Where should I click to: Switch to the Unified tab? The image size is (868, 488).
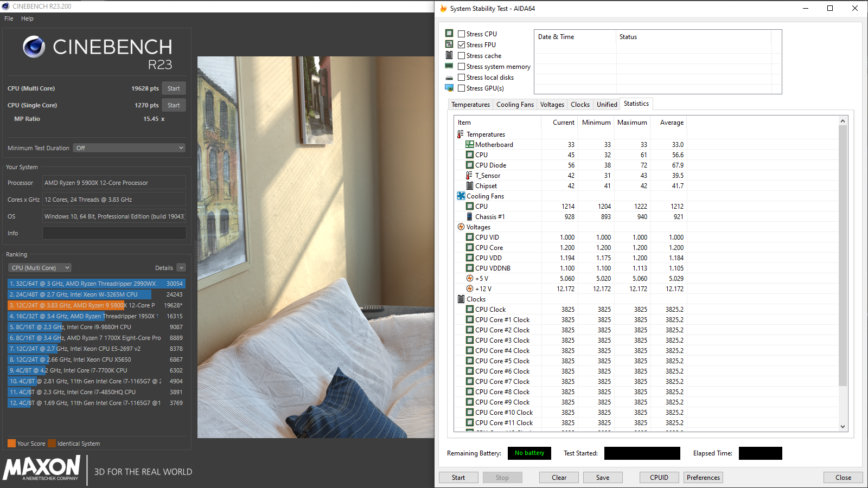pos(607,105)
